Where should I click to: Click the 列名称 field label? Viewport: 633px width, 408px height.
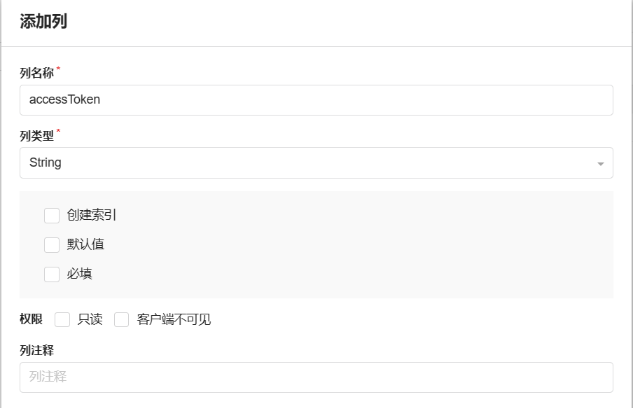tap(35, 72)
